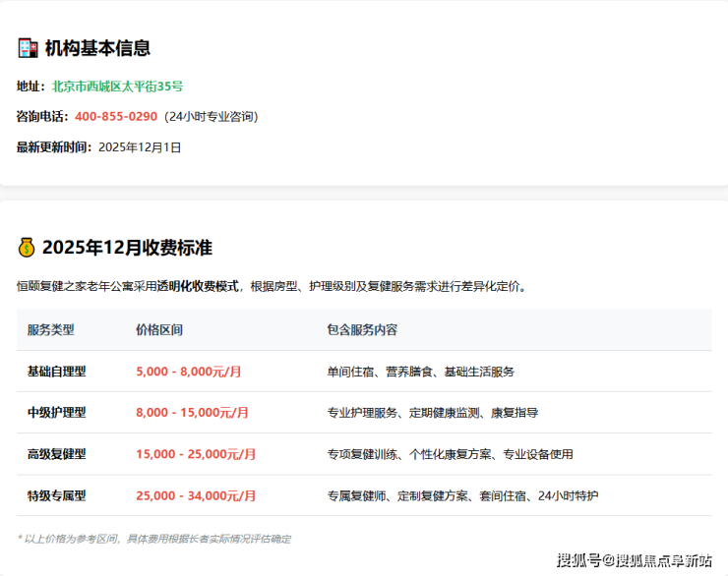Click the price 5,000 - 8,000元/月
This screenshot has width=728, height=576.
point(189,372)
